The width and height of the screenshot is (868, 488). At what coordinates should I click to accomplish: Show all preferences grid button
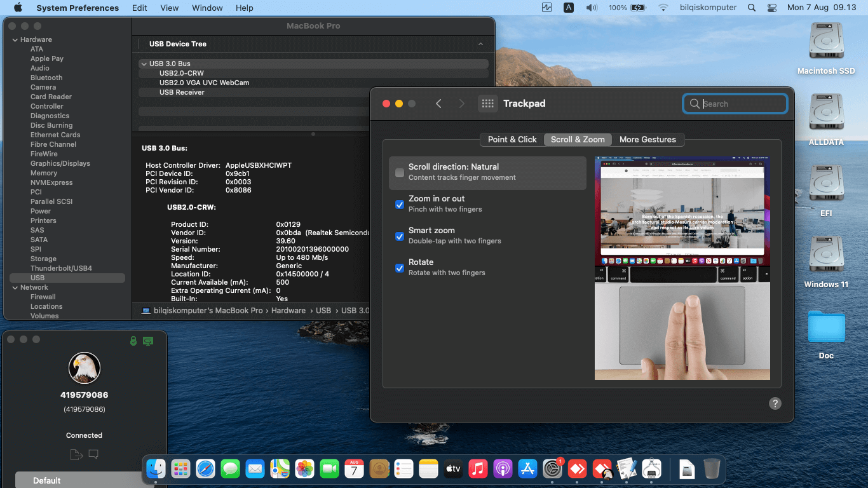[x=488, y=104]
